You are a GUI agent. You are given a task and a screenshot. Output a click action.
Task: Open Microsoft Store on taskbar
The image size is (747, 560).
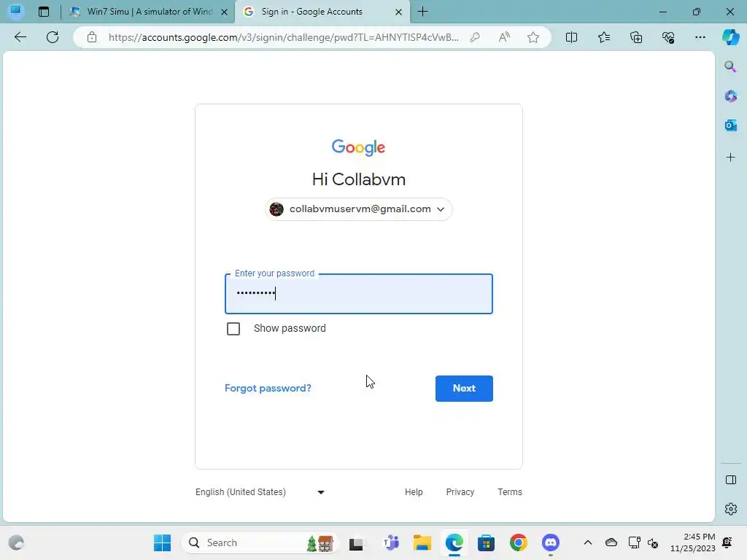click(486, 542)
